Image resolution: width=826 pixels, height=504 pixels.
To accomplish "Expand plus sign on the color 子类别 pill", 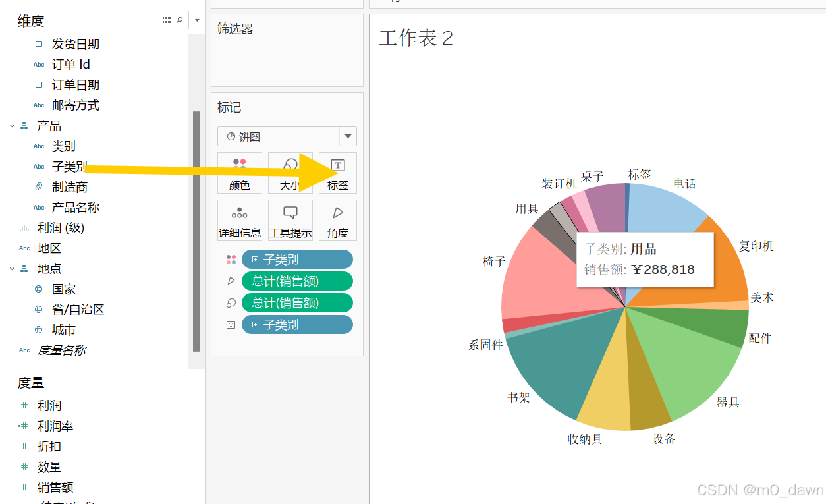I will [256, 260].
